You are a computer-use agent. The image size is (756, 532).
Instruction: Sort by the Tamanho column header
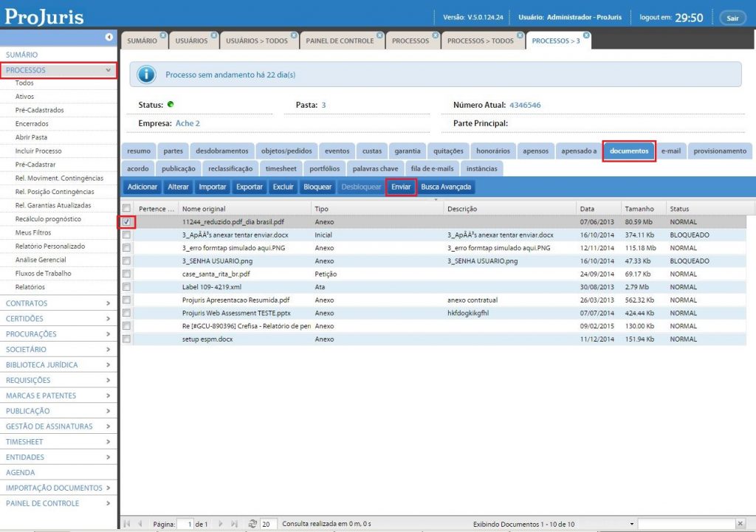tap(643, 209)
